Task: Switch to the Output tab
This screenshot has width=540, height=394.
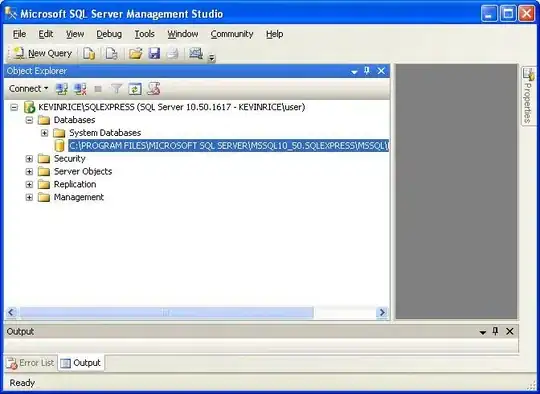Action: click(x=81, y=363)
